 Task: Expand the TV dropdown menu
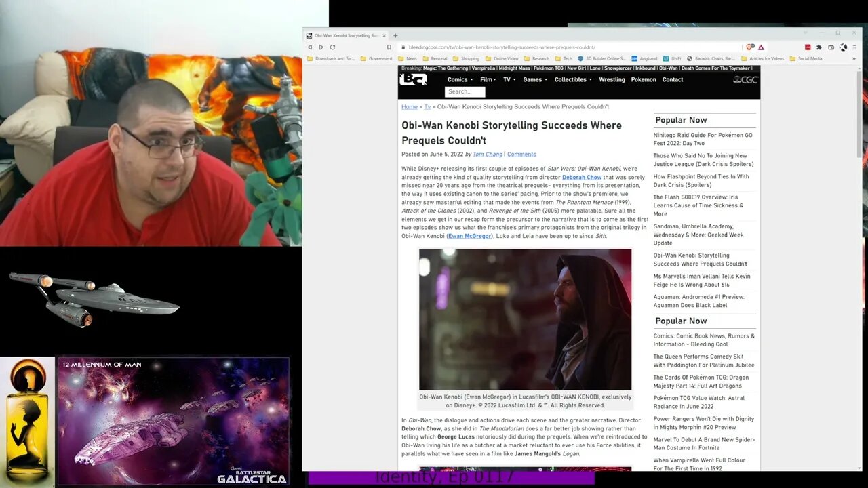tap(509, 79)
